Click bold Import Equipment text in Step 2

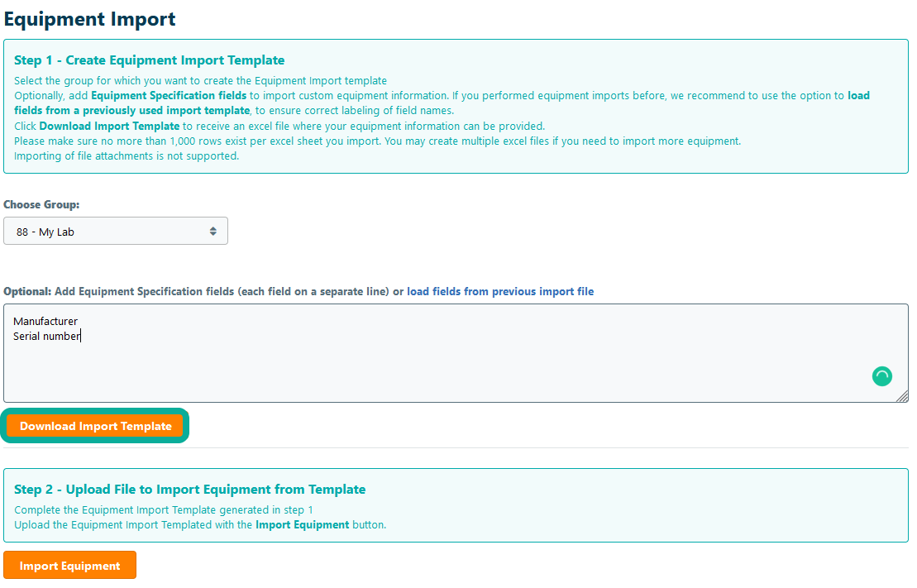pyautogui.click(x=302, y=525)
